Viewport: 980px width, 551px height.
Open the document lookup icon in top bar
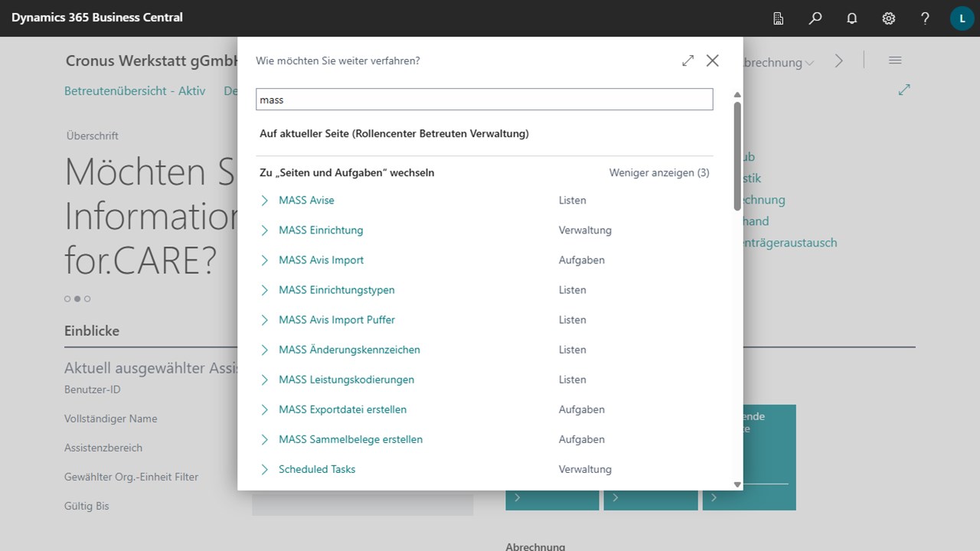pos(779,18)
